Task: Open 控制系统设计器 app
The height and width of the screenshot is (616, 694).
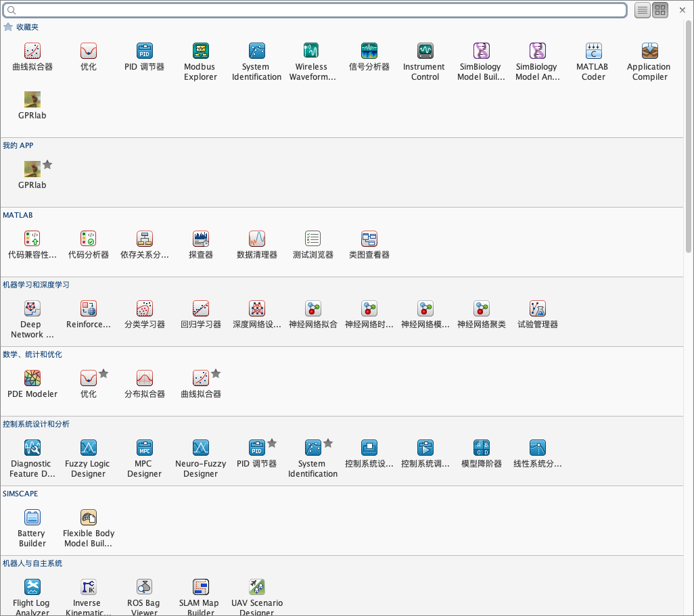Action: [x=369, y=454]
